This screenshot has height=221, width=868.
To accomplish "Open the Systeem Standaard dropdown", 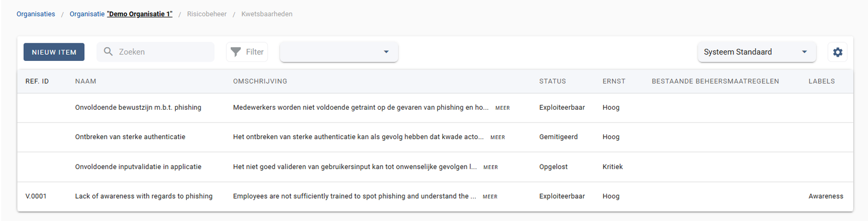I will pyautogui.click(x=757, y=52).
